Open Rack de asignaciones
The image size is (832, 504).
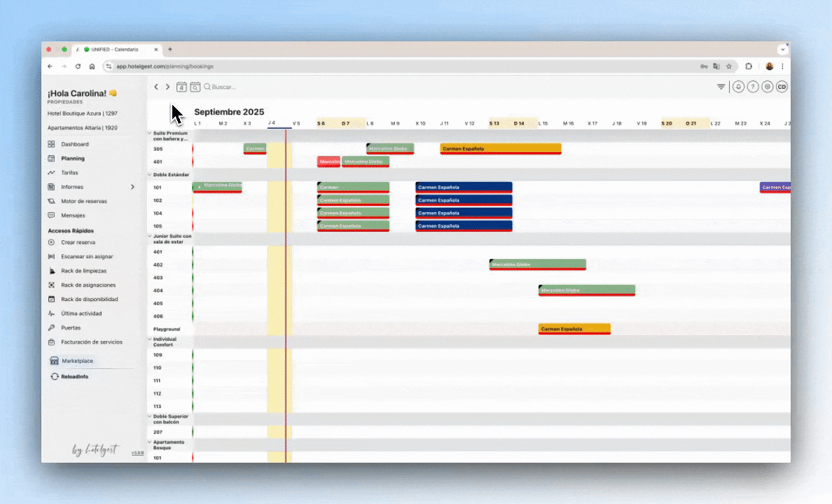point(88,285)
